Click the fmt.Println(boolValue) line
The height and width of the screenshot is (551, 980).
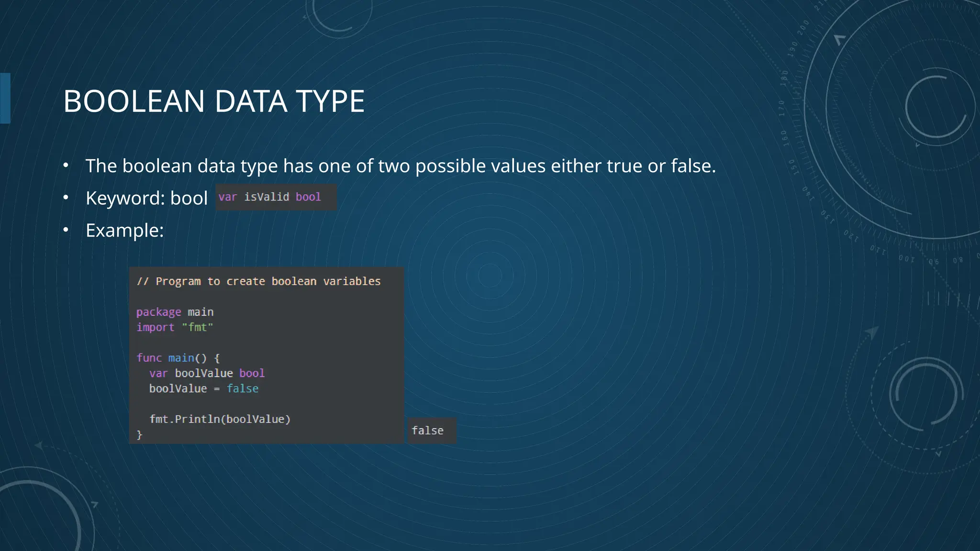pyautogui.click(x=220, y=419)
